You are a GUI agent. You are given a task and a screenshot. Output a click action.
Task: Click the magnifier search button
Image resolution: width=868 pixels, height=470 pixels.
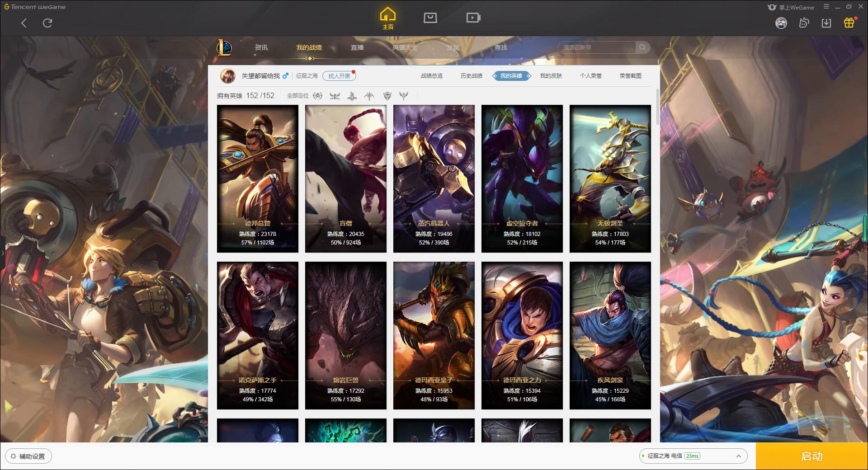coord(642,47)
